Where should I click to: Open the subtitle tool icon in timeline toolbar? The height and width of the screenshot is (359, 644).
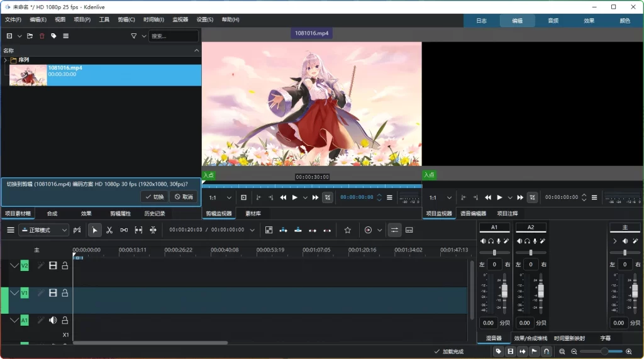409,230
